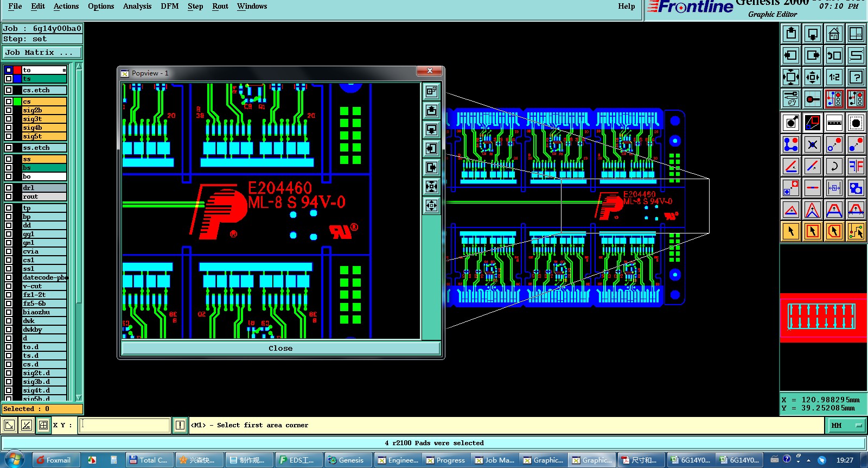Click the topmost Popview side toolbar icon
868x468 pixels.
(432, 91)
